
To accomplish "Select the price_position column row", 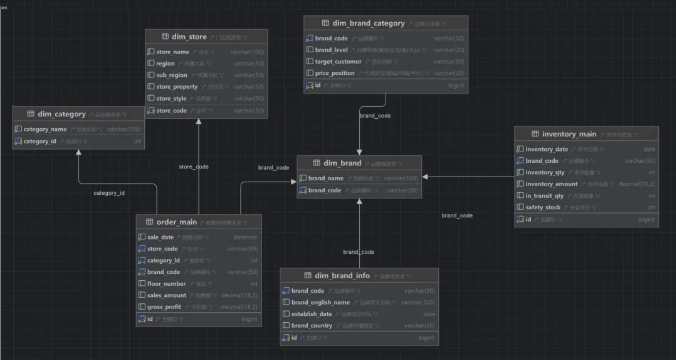I will tap(386, 73).
